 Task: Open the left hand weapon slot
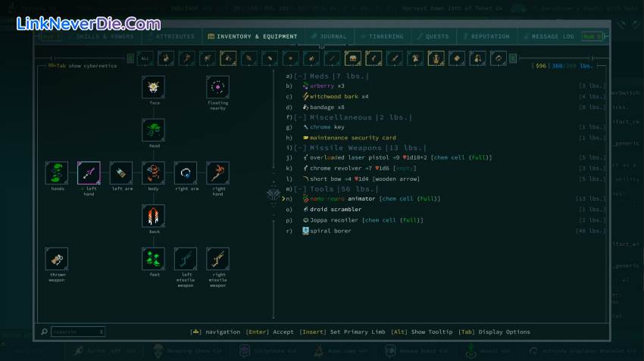(x=89, y=173)
